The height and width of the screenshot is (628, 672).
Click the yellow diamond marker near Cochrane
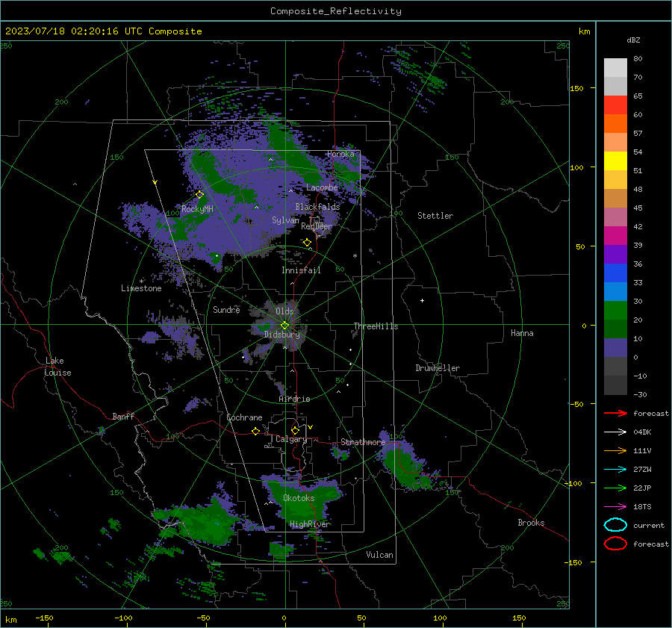pos(256,432)
